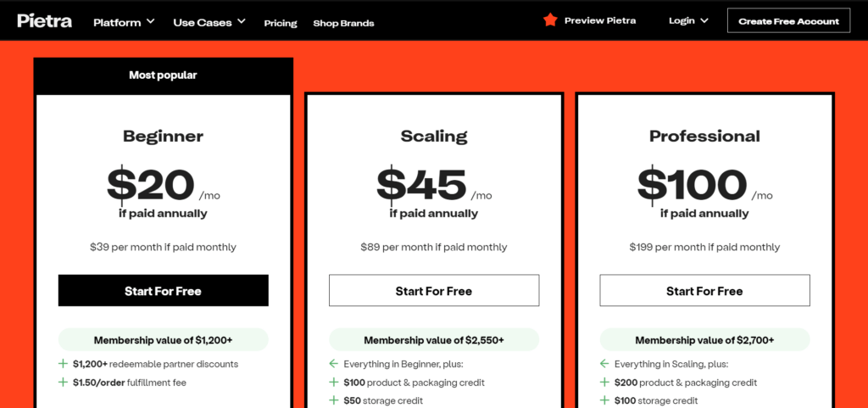868x408 pixels.
Task: Expand the Login dropdown
Action: 688,21
